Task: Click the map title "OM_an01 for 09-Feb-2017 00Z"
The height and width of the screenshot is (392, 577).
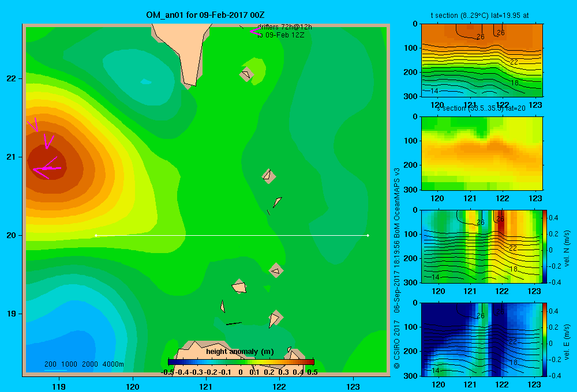Action: [205, 15]
